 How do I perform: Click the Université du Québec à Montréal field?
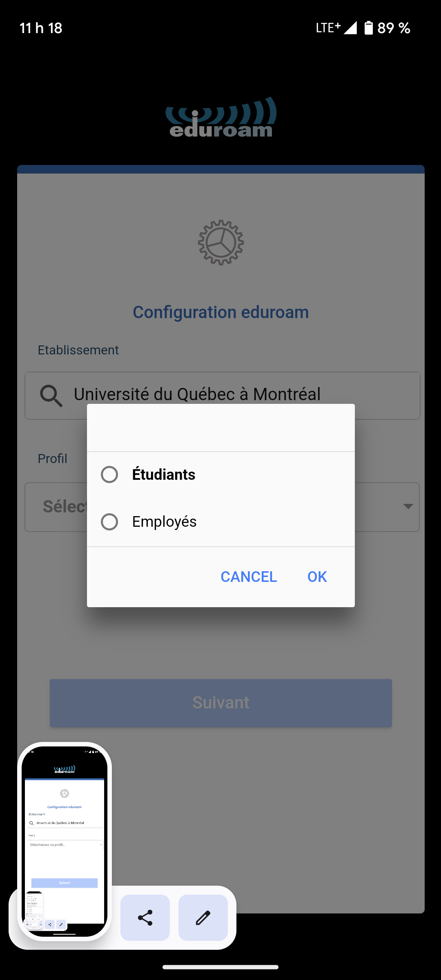point(222,395)
